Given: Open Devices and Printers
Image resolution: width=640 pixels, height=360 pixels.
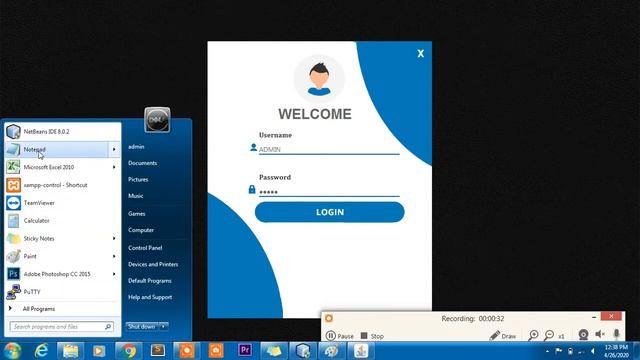Looking at the screenshot, I should tap(153, 264).
